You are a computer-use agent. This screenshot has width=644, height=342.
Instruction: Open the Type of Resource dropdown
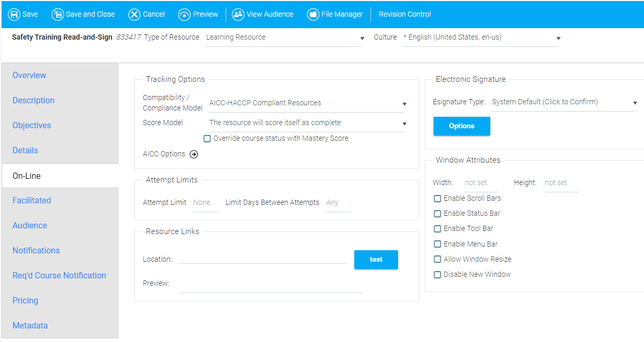tap(283, 38)
